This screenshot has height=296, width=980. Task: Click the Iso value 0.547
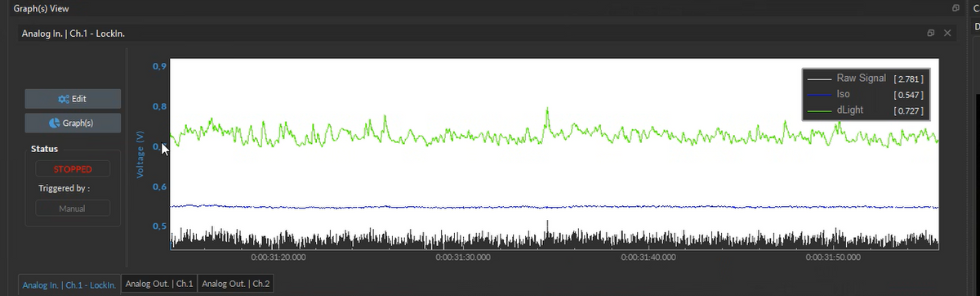click(x=909, y=95)
